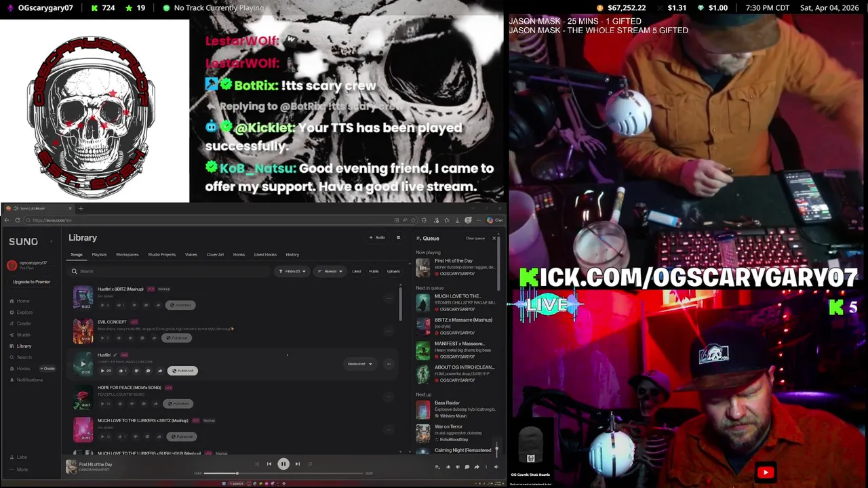Dislike the current song in player bar
Viewport: 868px width, 488px height.
pos(457,467)
